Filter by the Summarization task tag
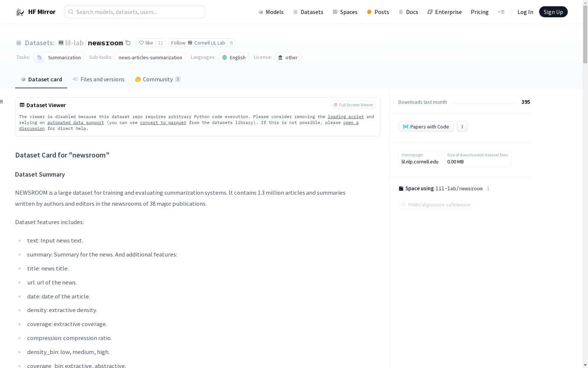 pyautogui.click(x=59, y=57)
